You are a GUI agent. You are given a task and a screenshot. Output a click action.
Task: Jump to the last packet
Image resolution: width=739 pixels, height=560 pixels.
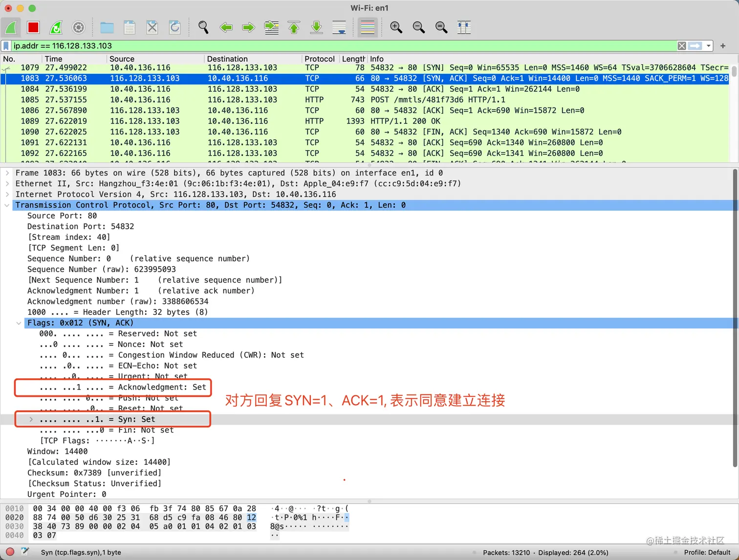pos(316,27)
